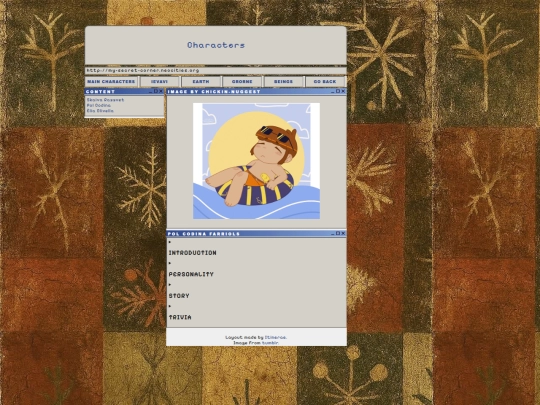
Task: Open the Grorne tab
Action: click(242, 82)
